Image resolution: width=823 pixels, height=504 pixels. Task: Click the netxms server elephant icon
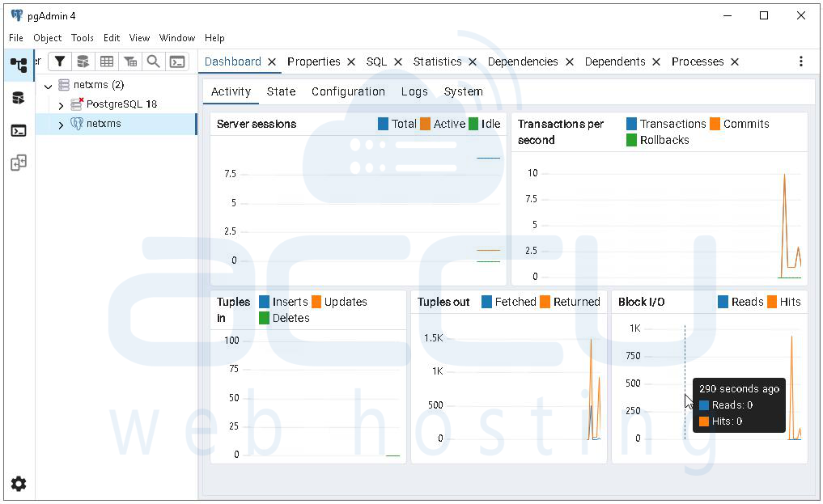tap(77, 123)
